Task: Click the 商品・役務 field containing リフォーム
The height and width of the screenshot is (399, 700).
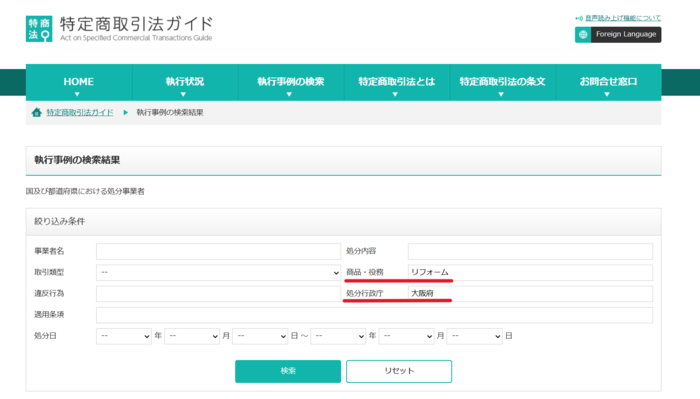Action: click(x=530, y=272)
